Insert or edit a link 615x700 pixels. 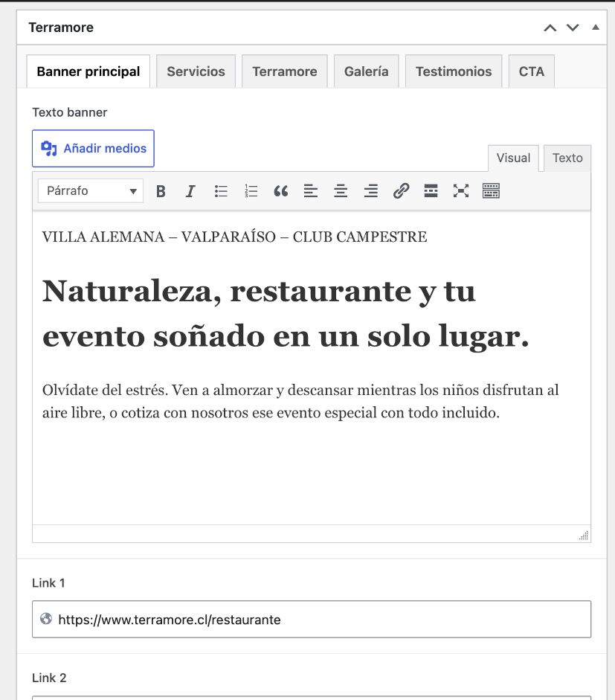pyautogui.click(x=401, y=191)
